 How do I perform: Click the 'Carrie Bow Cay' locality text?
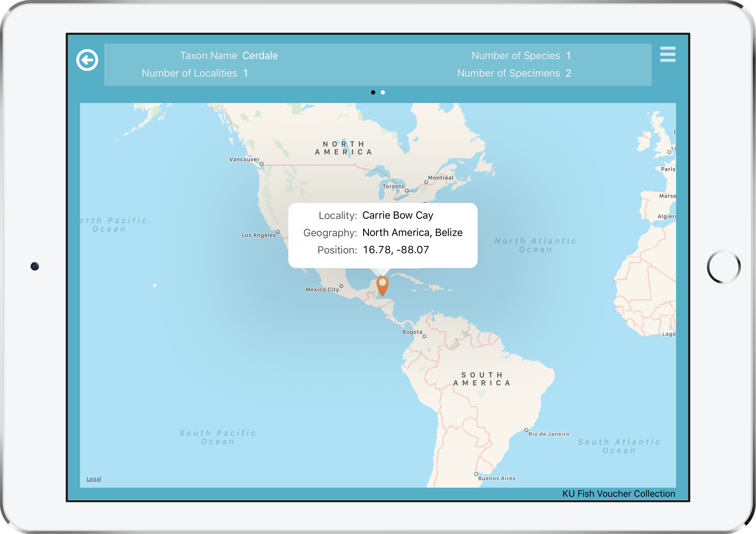[x=398, y=215]
